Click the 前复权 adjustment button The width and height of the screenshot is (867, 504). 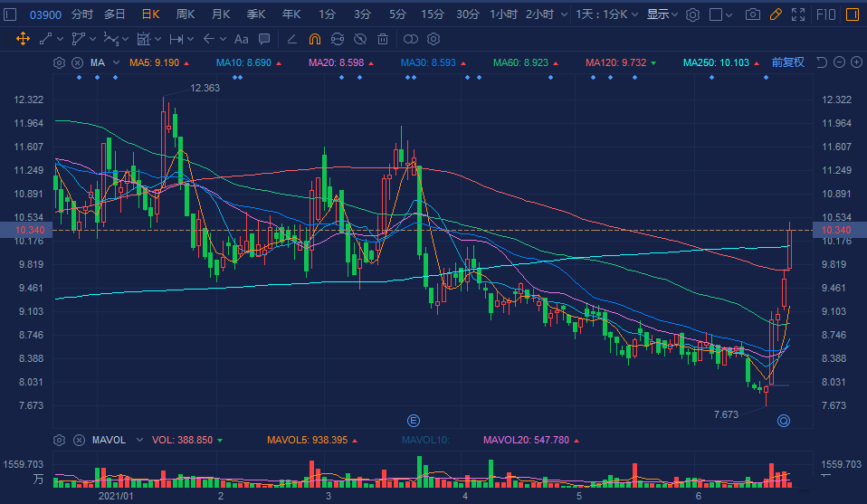tap(787, 62)
